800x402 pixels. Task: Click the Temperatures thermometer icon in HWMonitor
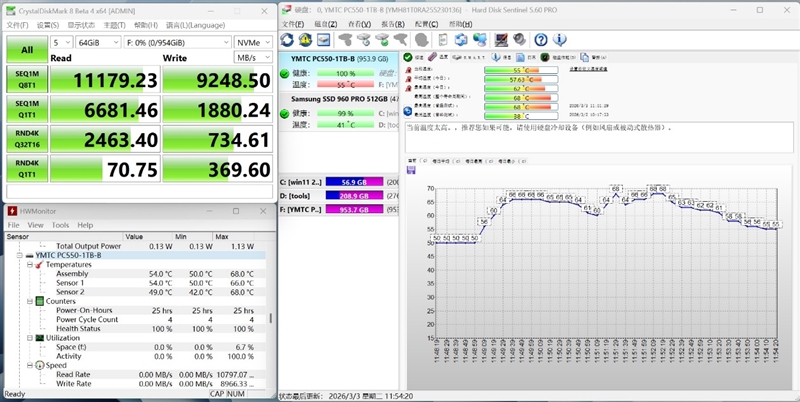[39, 265]
